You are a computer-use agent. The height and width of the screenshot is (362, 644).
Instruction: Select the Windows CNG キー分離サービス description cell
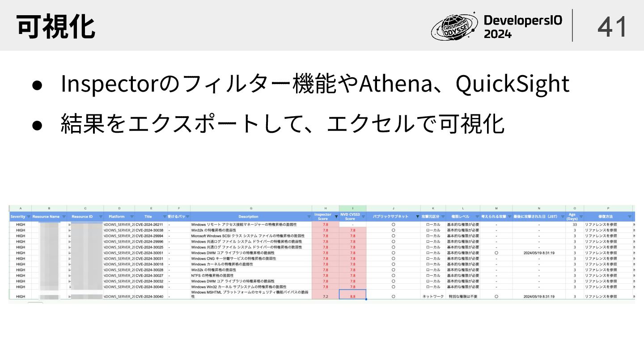coord(251,258)
